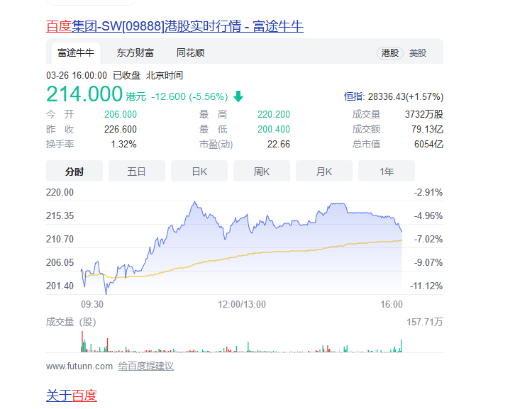Select the 富途牛牛 source tab
Screen dimensions: 532x409
click(76, 53)
